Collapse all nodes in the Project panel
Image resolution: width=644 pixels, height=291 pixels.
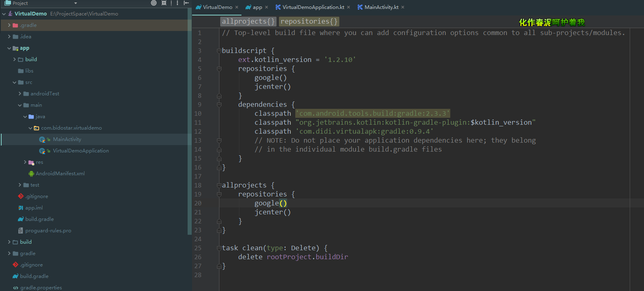(164, 3)
